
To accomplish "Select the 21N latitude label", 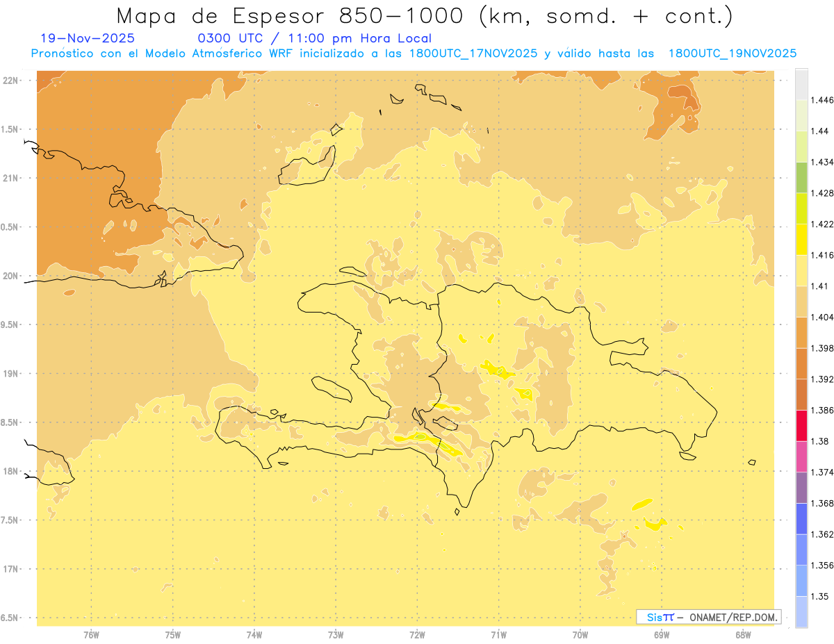I will click(11, 179).
